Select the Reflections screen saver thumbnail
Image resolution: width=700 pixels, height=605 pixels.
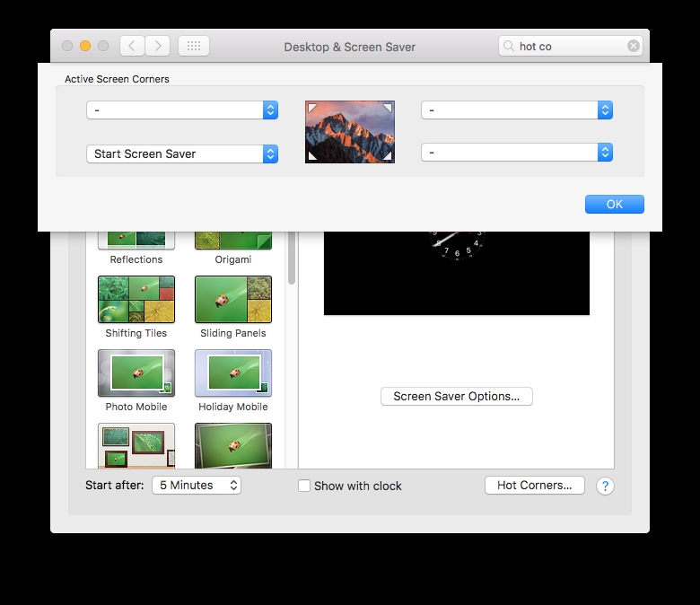pos(136,240)
